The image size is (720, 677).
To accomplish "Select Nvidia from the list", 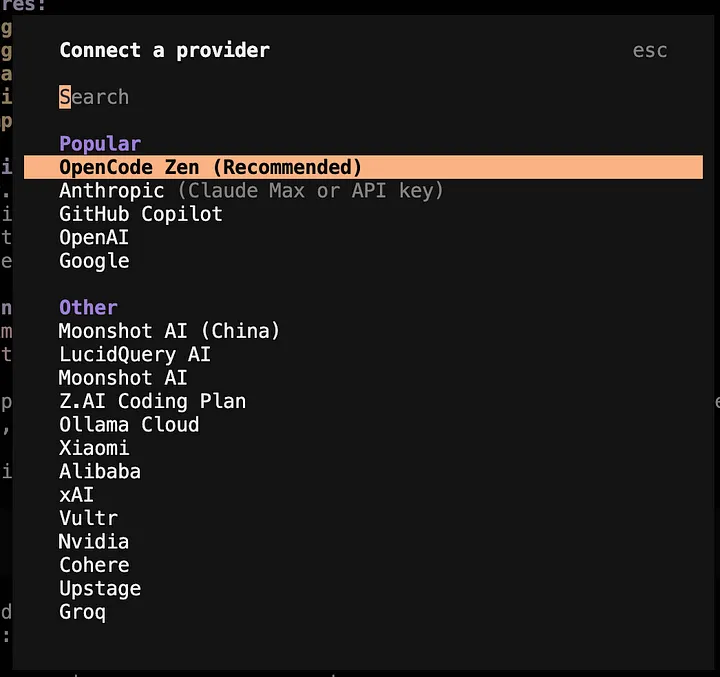I will [x=94, y=542].
